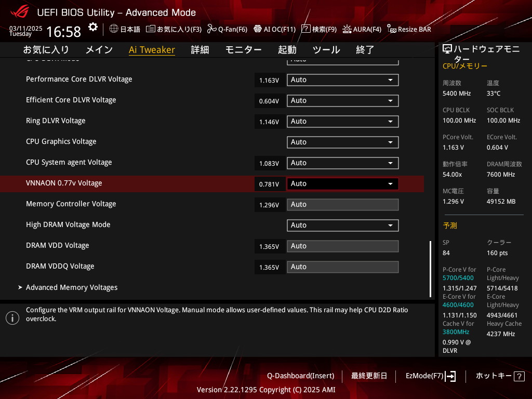This screenshot has width=532, height=399.
Task: Open VNNAON 0.77v Voltage dropdown
Action: tap(343, 183)
